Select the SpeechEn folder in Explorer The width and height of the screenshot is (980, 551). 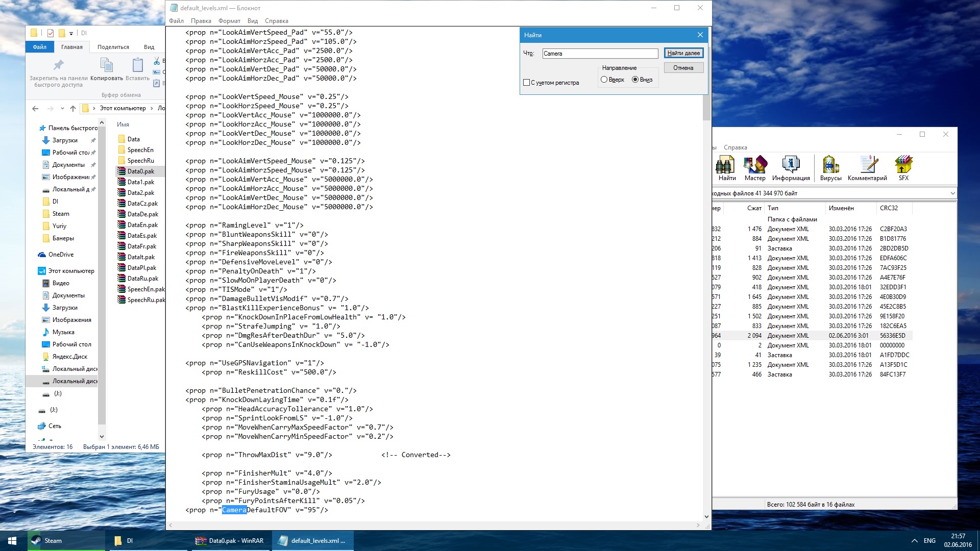[x=140, y=150]
